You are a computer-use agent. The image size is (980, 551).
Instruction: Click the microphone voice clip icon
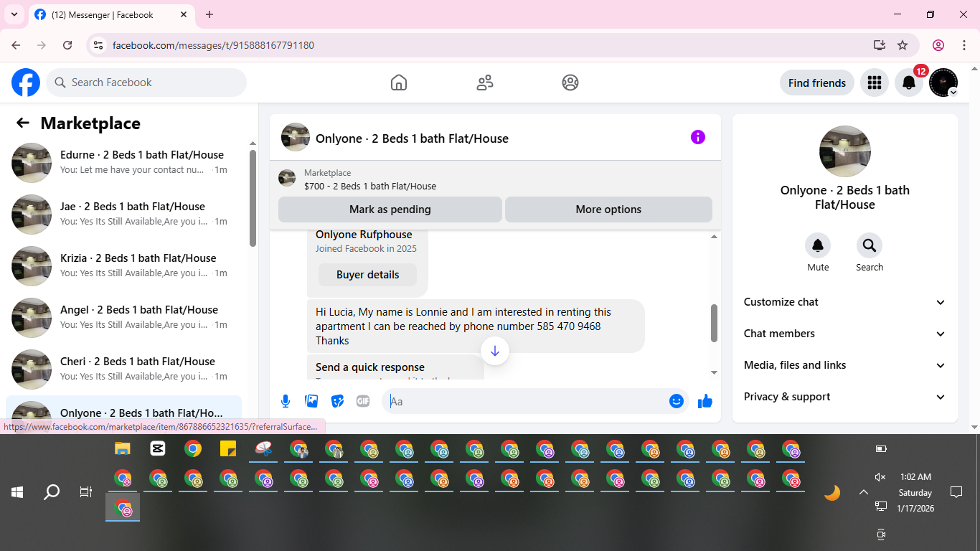tap(286, 401)
